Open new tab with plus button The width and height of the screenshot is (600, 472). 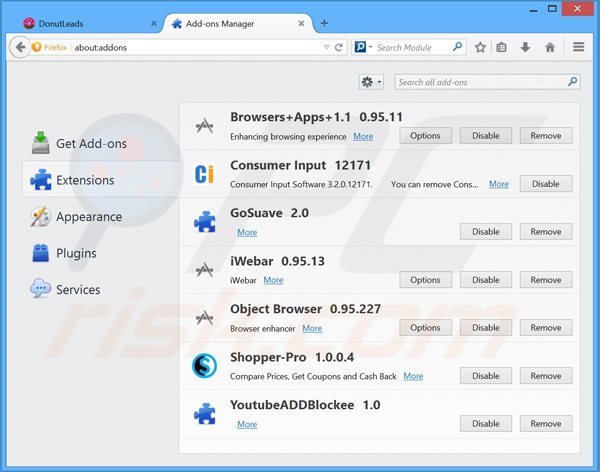(324, 23)
